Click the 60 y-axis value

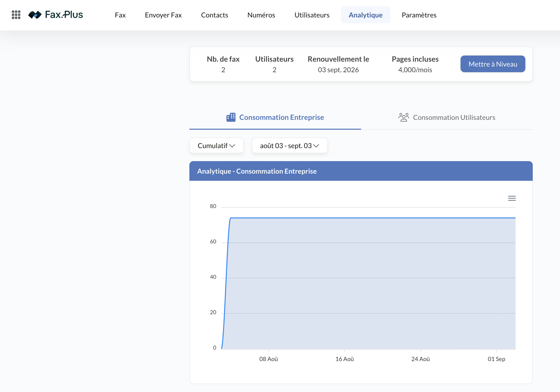coord(213,242)
